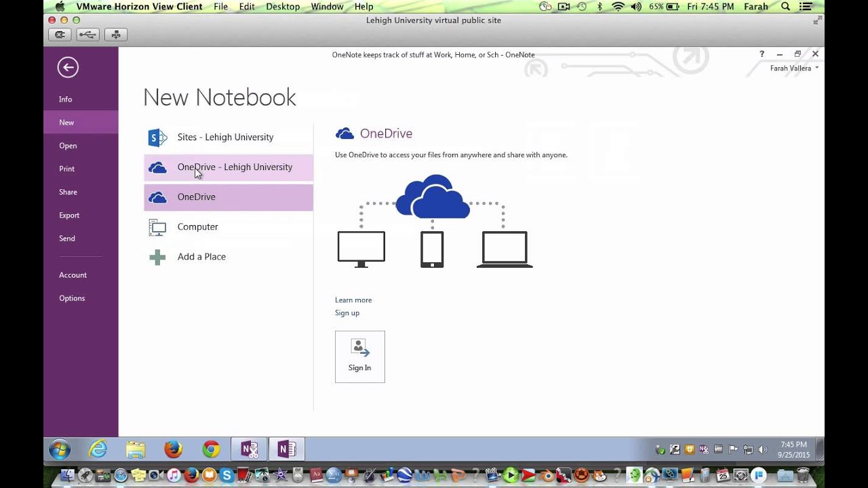
Task: Open the Info backstage tab
Action: pos(81,99)
